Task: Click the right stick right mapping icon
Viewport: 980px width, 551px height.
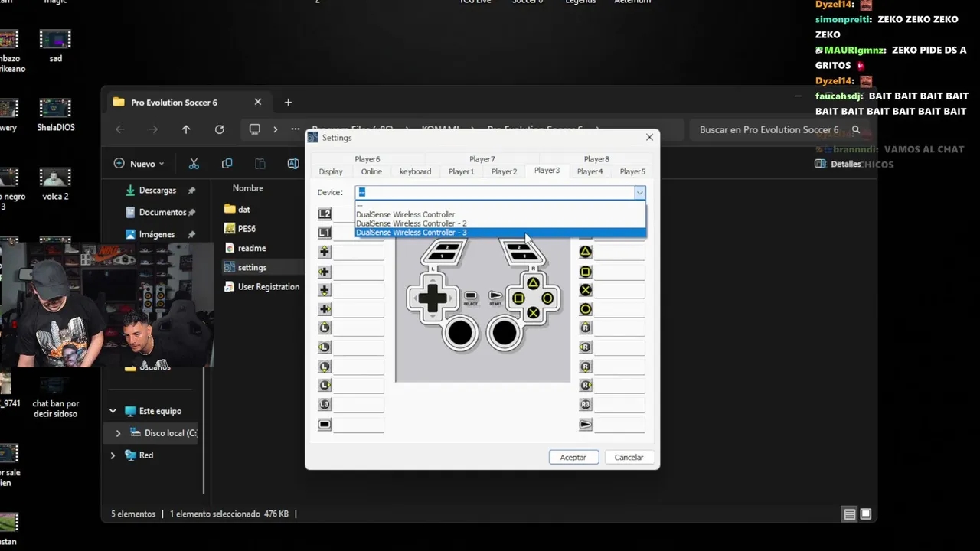Action: (x=586, y=386)
